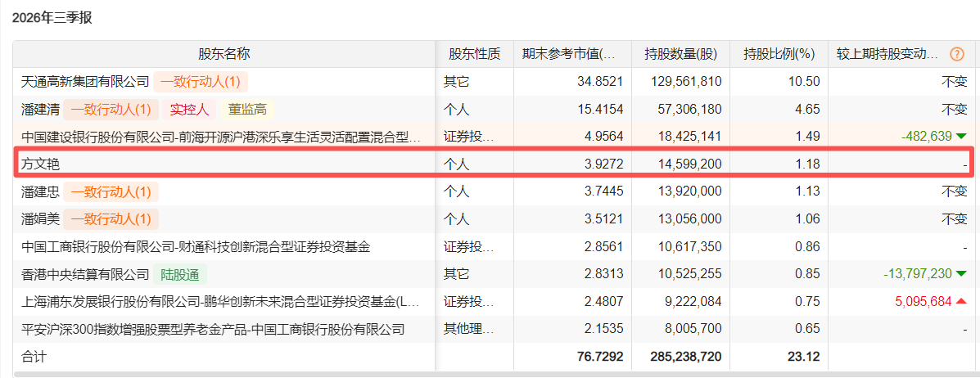The width and height of the screenshot is (980, 378).
Task: Click the green down arrow beside -482,639
Action: pos(962,136)
